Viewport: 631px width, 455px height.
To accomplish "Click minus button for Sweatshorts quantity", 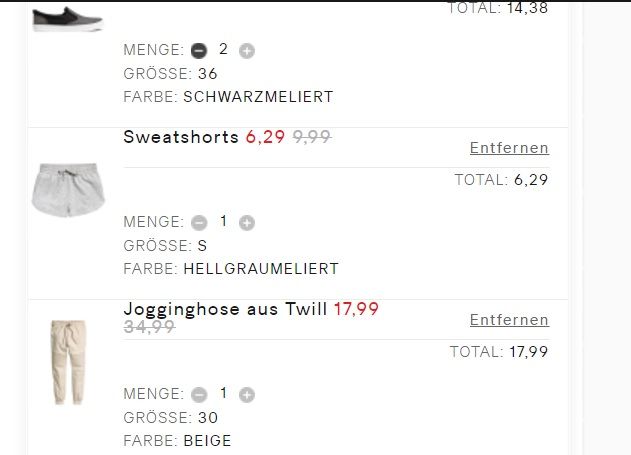I will tap(199, 222).
